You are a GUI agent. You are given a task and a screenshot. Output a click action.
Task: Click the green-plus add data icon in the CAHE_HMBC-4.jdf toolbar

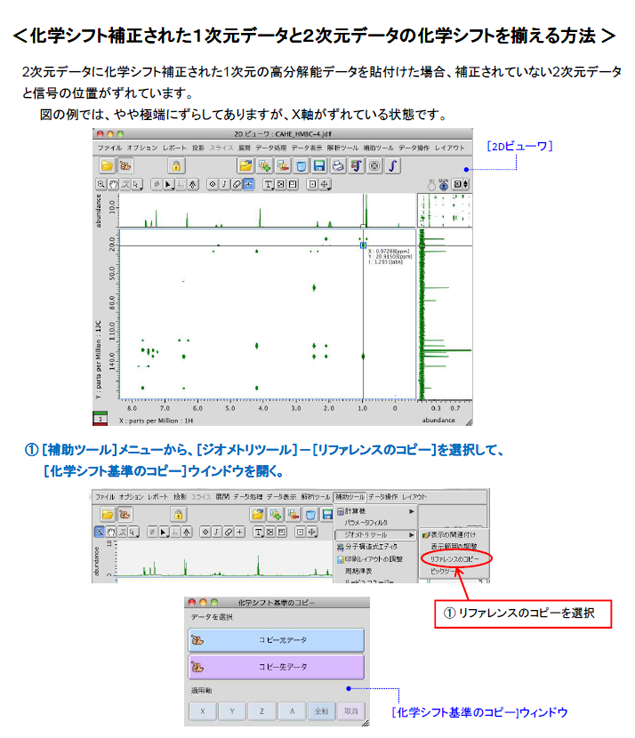[x=264, y=166]
